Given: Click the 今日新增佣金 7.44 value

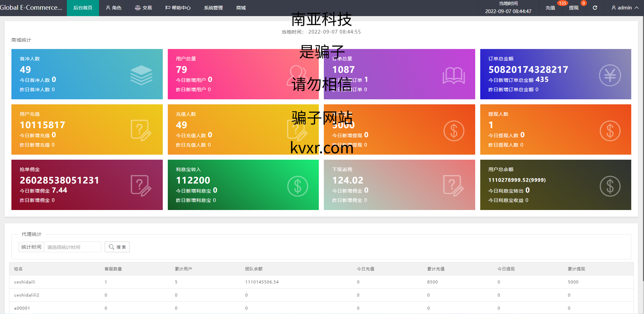Looking at the screenshot, I should [x=59, y=190].
